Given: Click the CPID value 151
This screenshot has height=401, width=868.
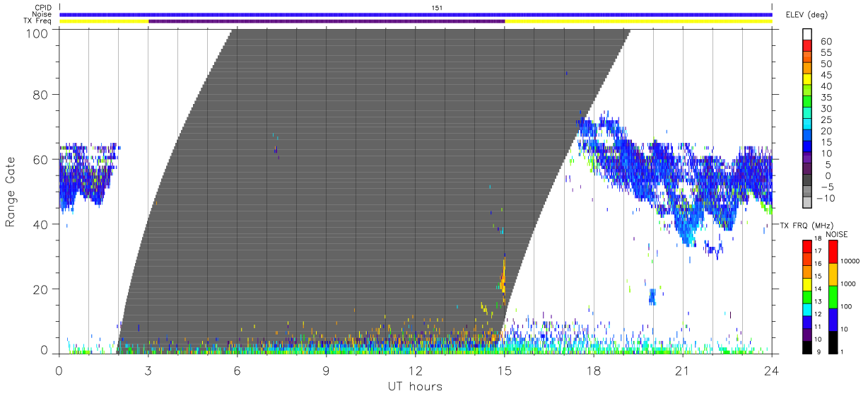Looking at the screenshot, I should click(437, 8).
